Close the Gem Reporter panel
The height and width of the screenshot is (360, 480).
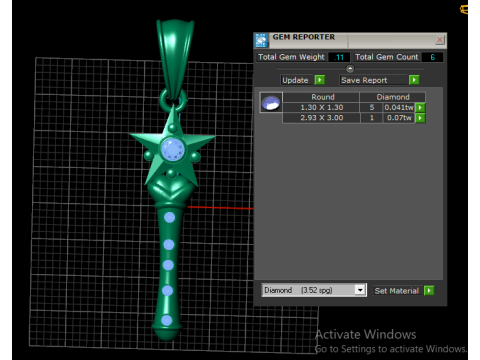coord(440,40)
